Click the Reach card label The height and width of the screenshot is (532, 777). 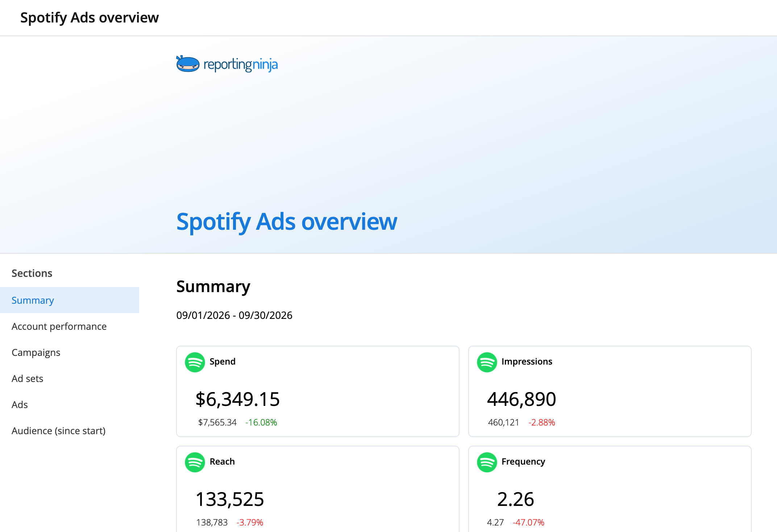(222, 462)
